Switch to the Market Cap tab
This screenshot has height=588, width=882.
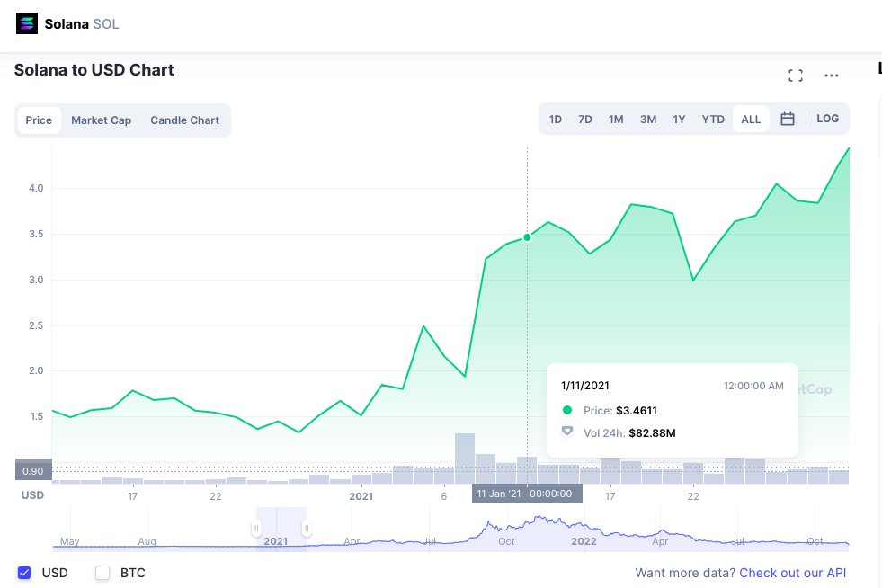102,120
